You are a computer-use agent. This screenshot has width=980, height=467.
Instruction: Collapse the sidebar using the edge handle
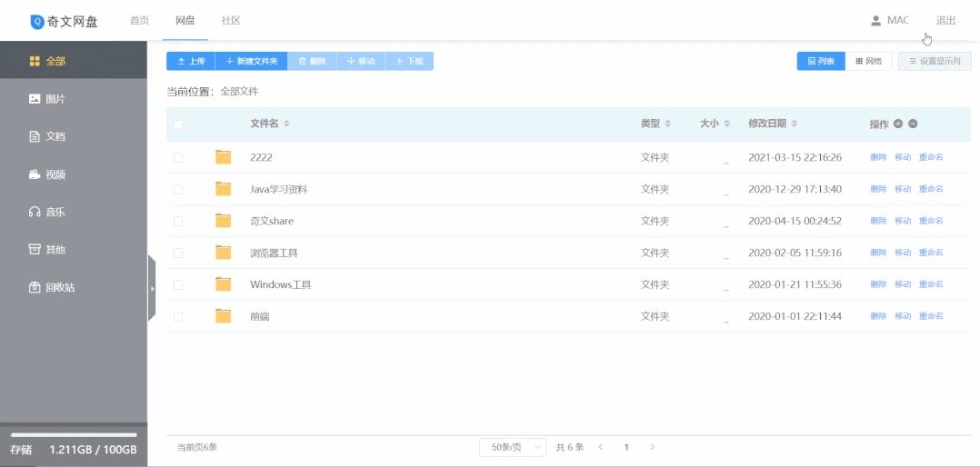point(152,288)
